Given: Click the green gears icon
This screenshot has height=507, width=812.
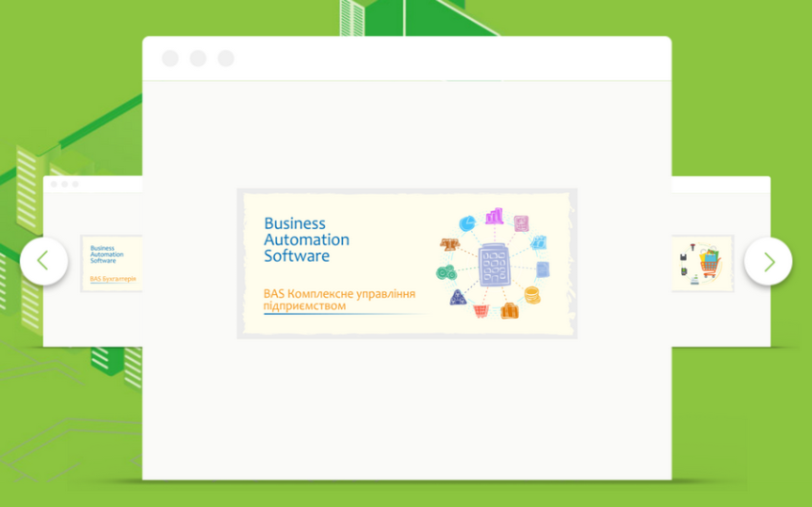Looking at the screenshot, I should (446, 272).
